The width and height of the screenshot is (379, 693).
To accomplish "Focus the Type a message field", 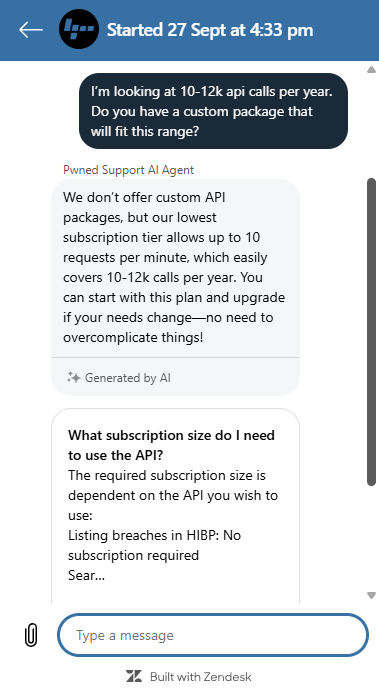I will [x=213, y=635].
